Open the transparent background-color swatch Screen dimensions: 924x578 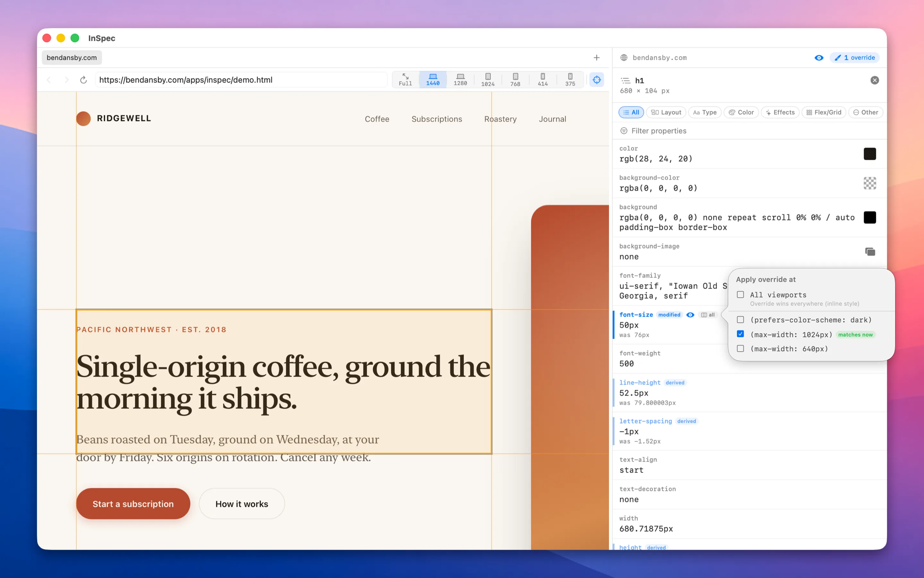click(870, 183)
